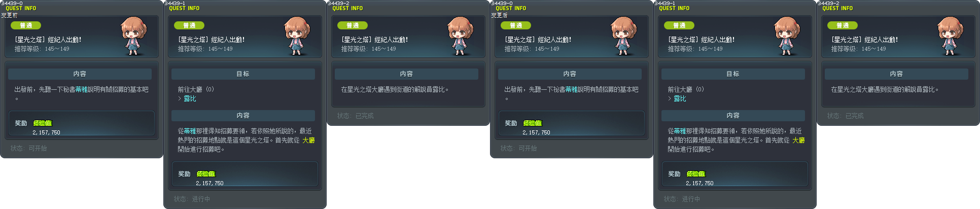Click the cyan 蒂雅 link in the 变更前 panel

(x=81, y=89)
